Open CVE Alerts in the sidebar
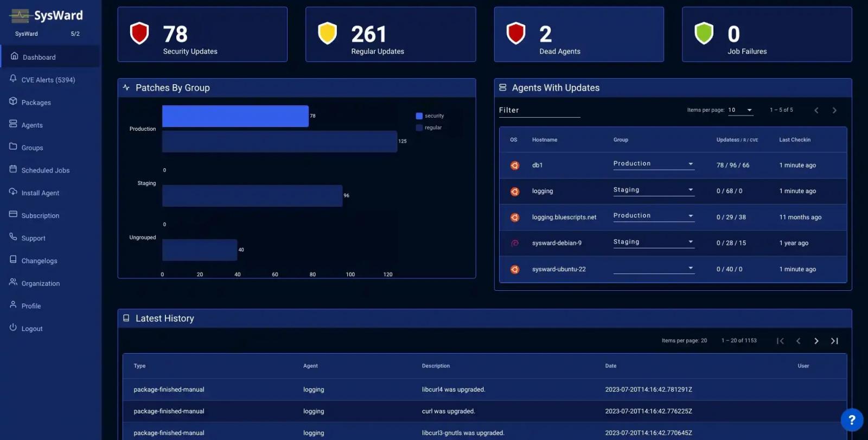This screenshot has height=440, width=868. (x=48, y=80)
